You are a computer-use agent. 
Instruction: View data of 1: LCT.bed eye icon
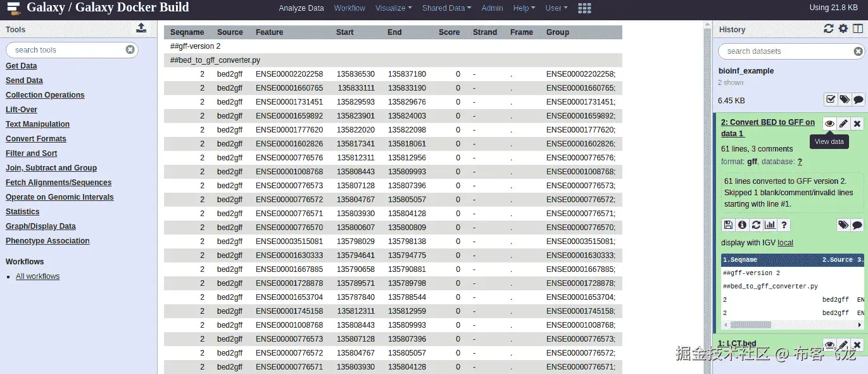pos(829,345)
